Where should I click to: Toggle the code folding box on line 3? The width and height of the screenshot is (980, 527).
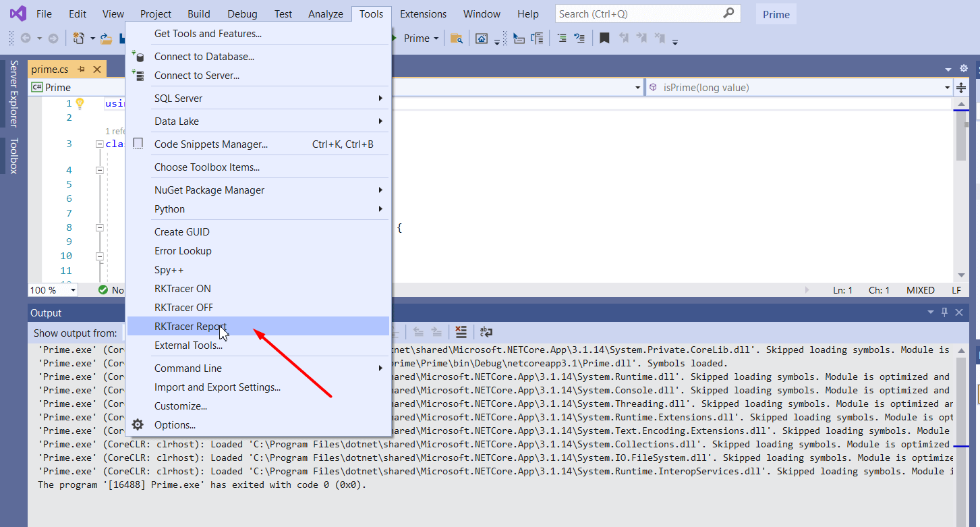[x=100, y=143]
